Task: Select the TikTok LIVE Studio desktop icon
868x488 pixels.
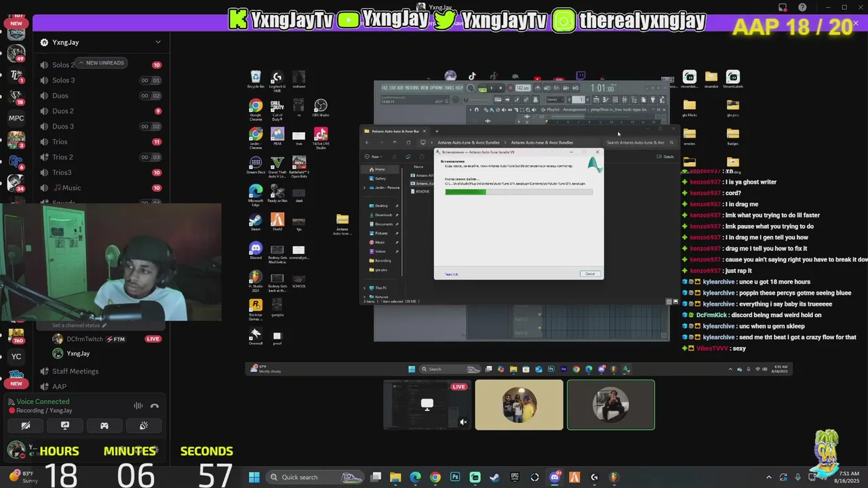Action: click(x=321, y=138)
